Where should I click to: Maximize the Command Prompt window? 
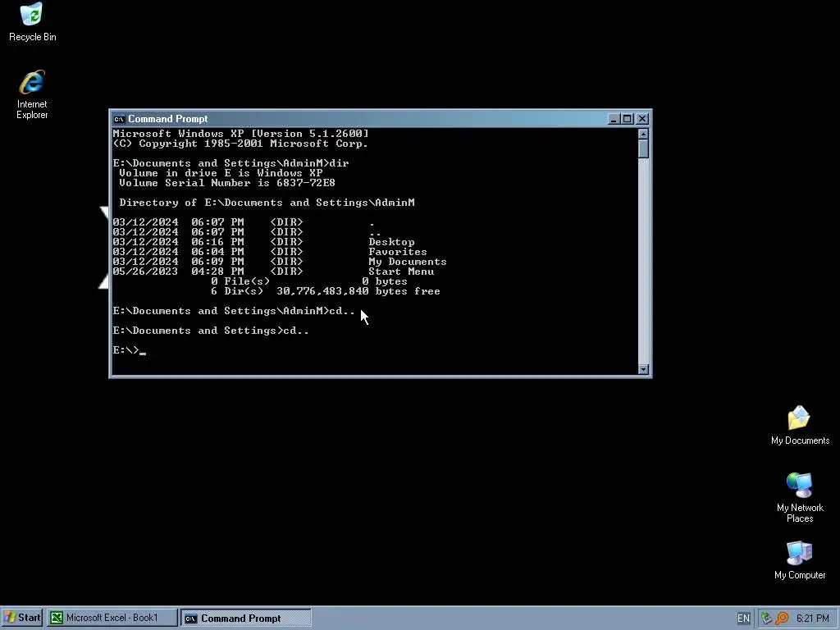click(628, 119)
